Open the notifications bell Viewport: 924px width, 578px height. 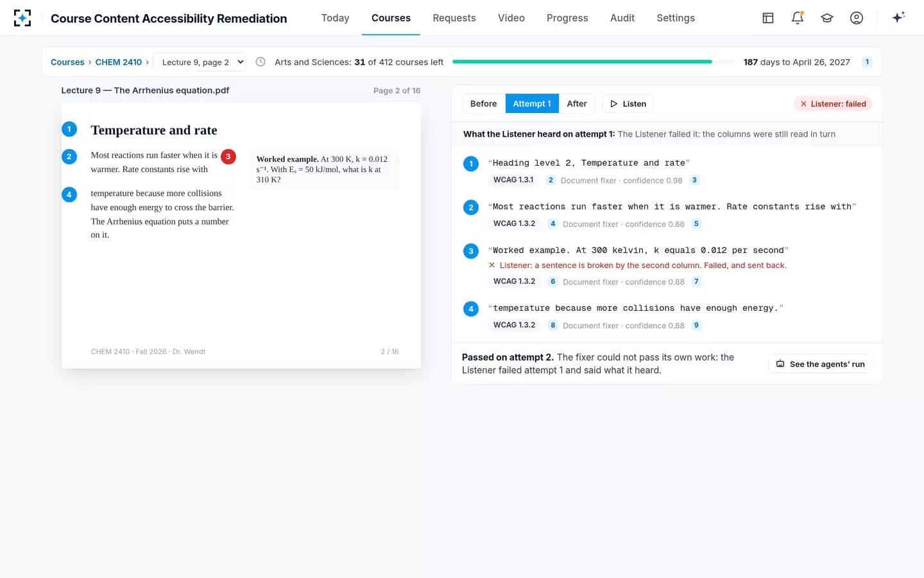point(798,18)
